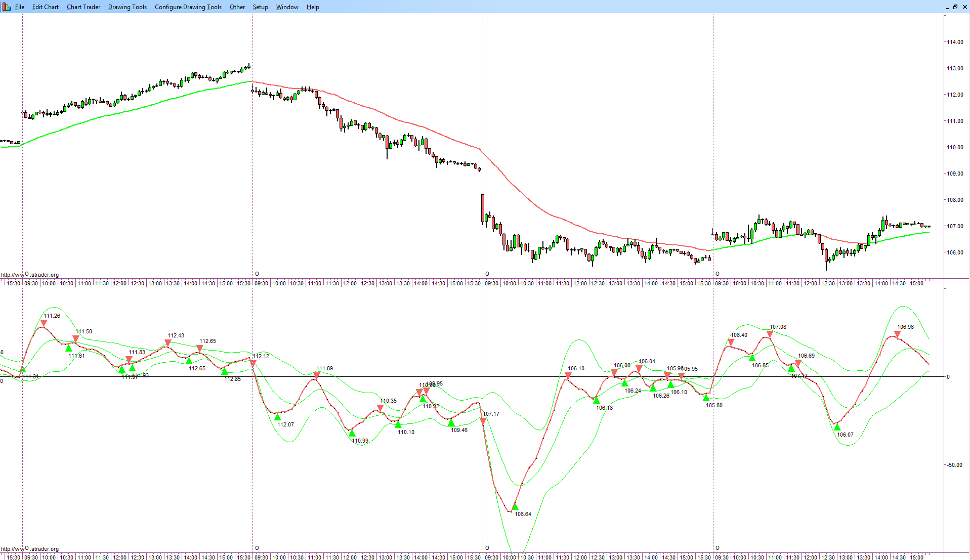This screenshot has height=560, width=970.
Task: Click the green buy triangle above 106.07
Action: point(837,427)
